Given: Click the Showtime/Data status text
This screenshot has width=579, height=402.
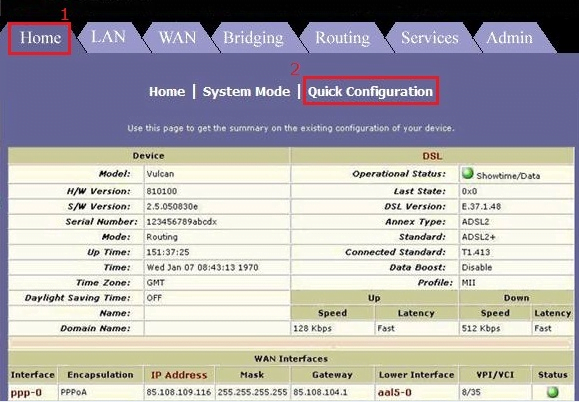Looking at the screenshot, I should click(508, 176).
